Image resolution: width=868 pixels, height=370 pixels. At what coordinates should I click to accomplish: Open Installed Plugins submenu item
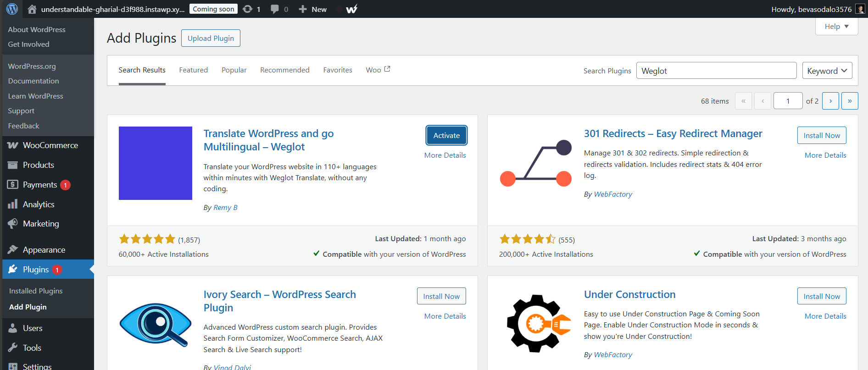[x=36, y=291]
